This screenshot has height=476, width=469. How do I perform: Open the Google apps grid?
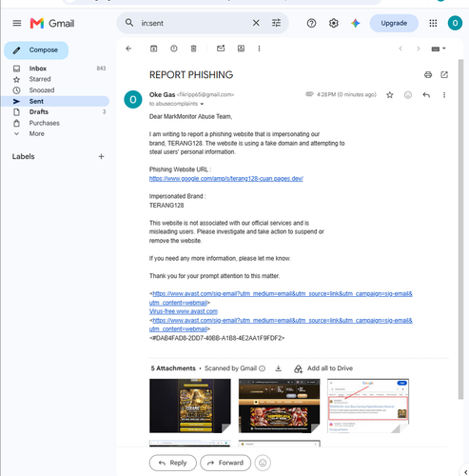point(433,23)
